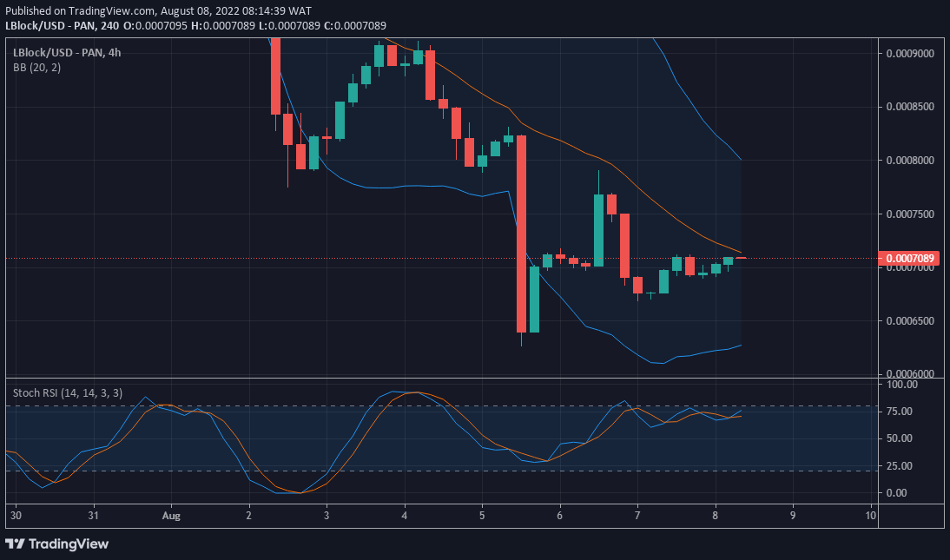Screen dimensions: 950x560
Task: Click the 25.00 Stoch RSI scale label
Action: 900,465
